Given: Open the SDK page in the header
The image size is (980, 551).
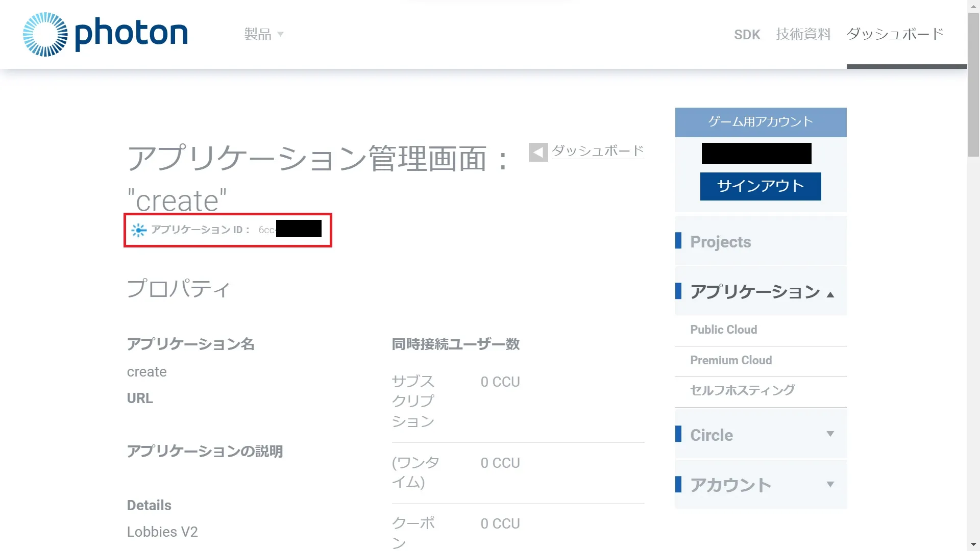Looking at the screenshot, I should (x=747, y=34).
